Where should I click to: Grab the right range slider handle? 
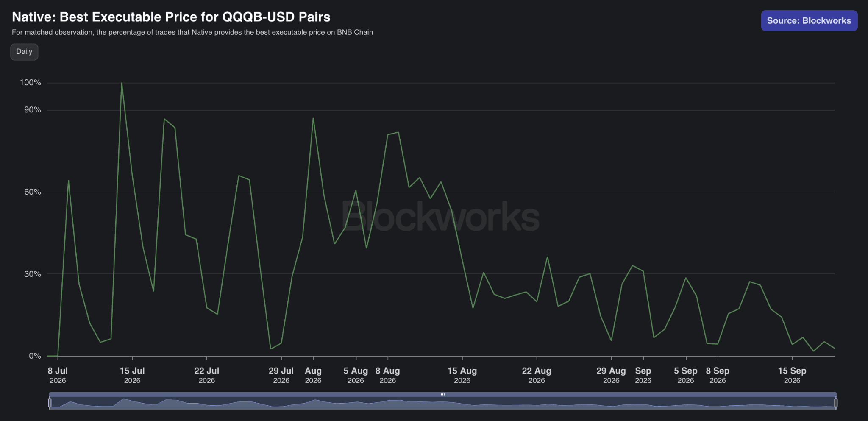(x=835, y=403)
